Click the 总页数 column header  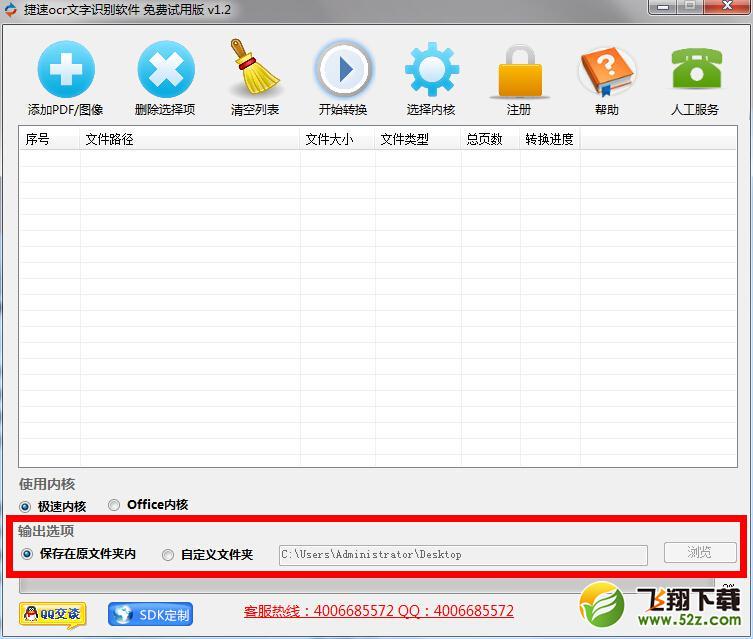[491, 139]
